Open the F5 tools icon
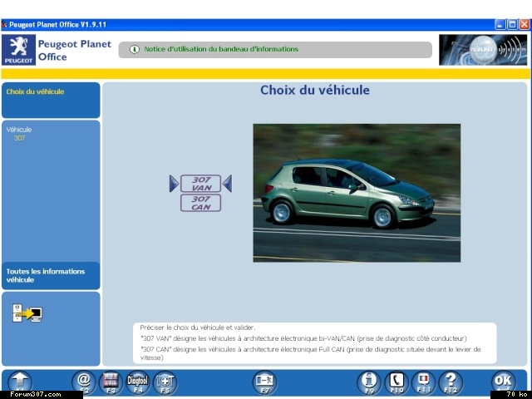 click(x=165, y=382)
